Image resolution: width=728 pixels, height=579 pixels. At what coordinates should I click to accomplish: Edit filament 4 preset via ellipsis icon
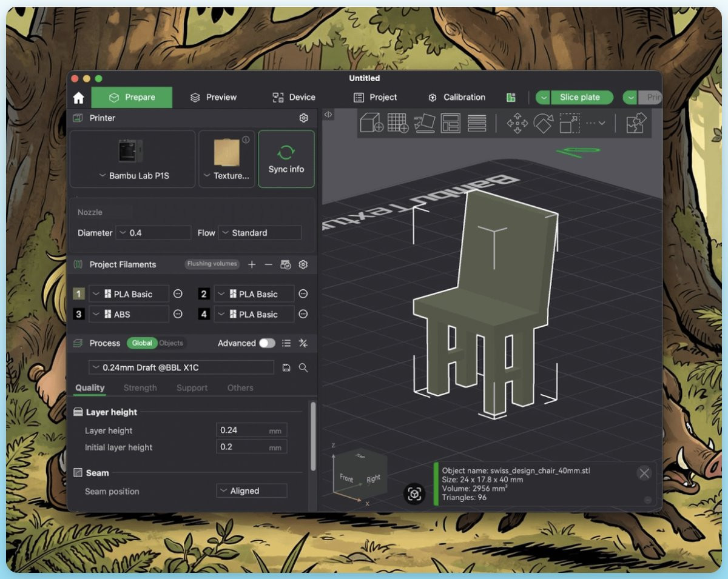pyautogui.click(x=303, y=314)
